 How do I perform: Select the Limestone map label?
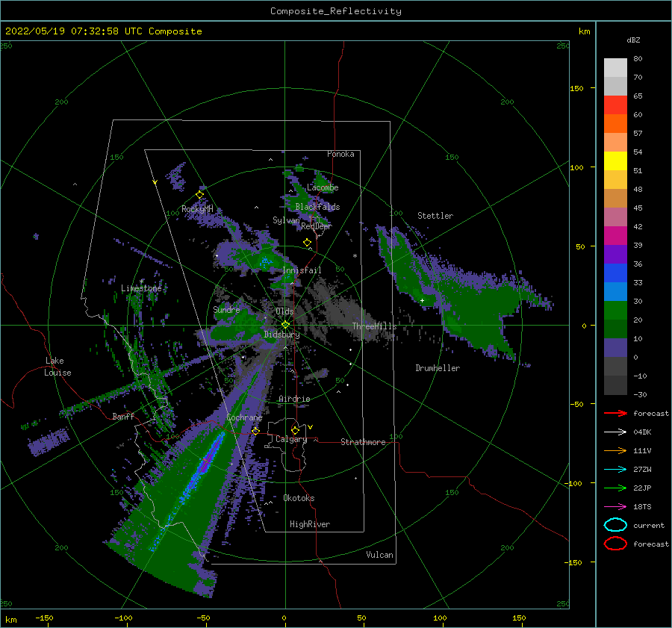point(141,288)
